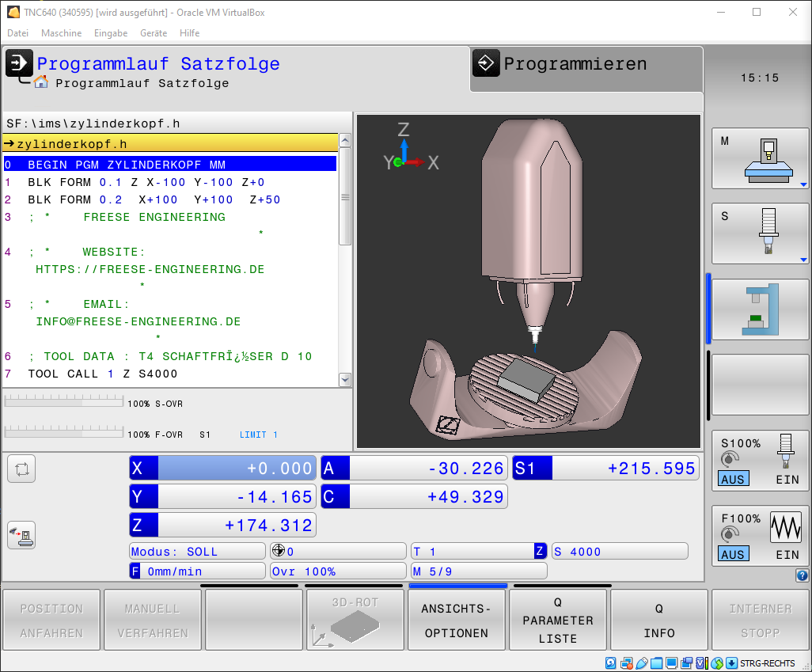This screenshot has height=672, width=812.
Task: Click the VirtualBox keyboard capture arrow icon
Action: pyautogui.click(x=732, y=663)
